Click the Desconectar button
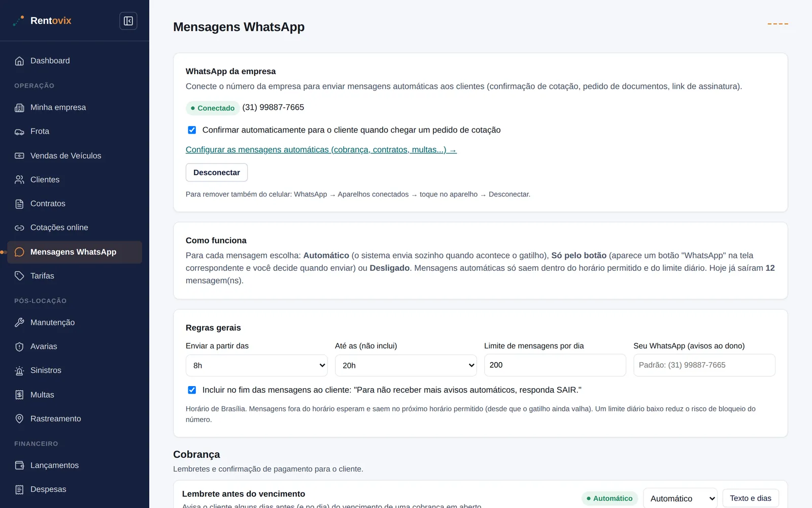Image resolution: width=812 pixels, height=508 pixels. pyautogui.click(x=217, y=172)
